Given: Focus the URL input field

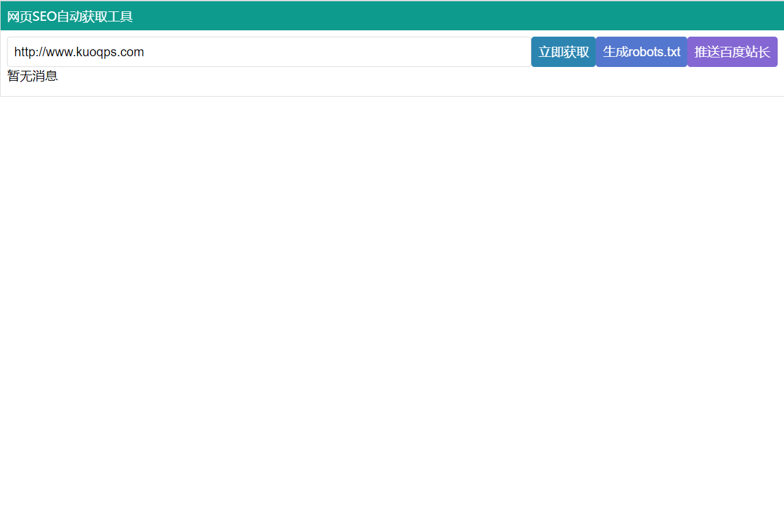Looking at the screenshot, I should coord(268,52).
